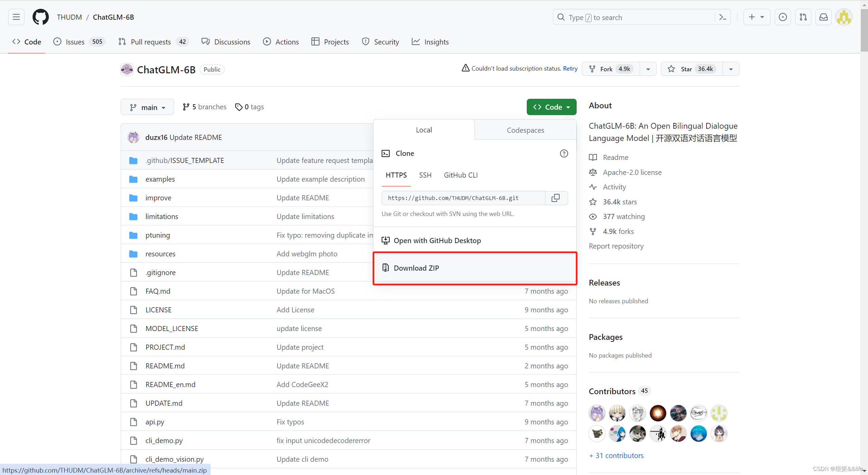The width and height of the screenshot is (868, 475).
Task: Select the HTTPS clone option
Action: [x=396, y=175]
